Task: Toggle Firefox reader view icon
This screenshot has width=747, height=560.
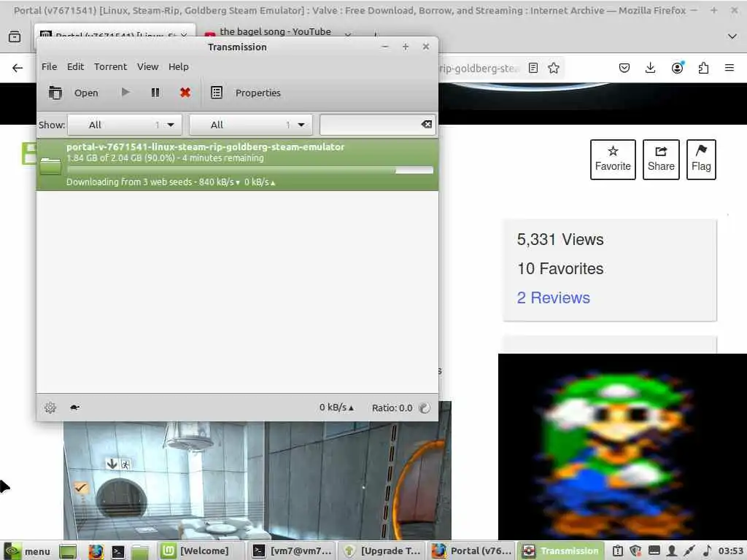Action: click(x=533, y=68)
